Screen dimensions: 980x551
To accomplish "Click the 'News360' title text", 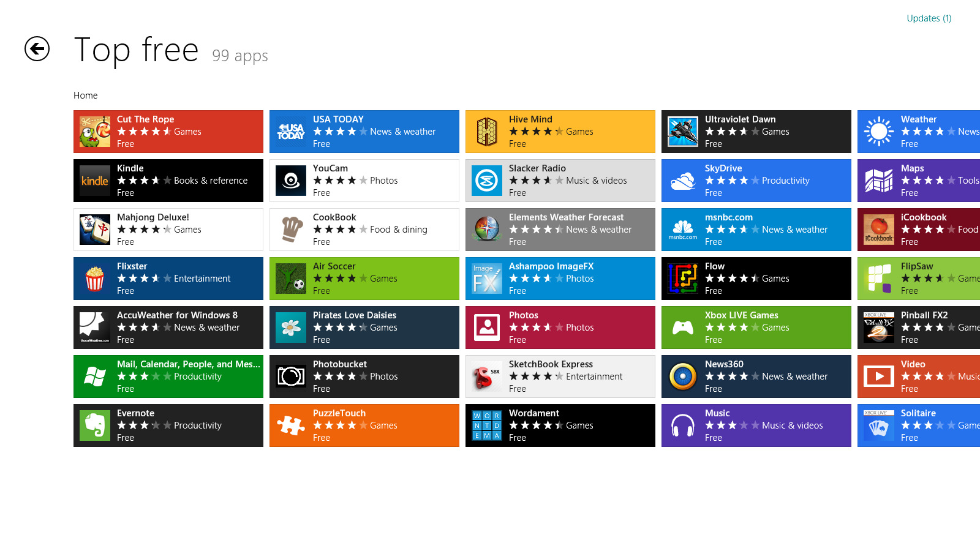I will pyautogui.click(x=724, y=364).
